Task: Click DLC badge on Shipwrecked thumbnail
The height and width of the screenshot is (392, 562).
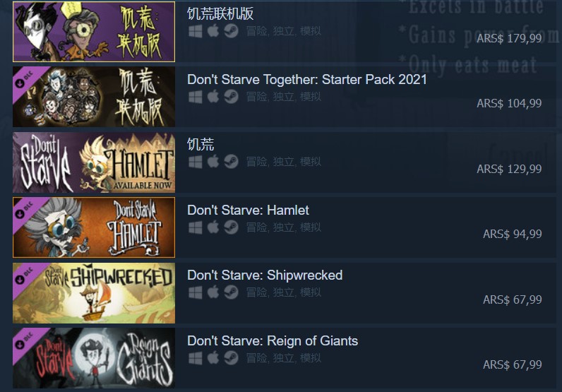Action: tap(25, 275)
